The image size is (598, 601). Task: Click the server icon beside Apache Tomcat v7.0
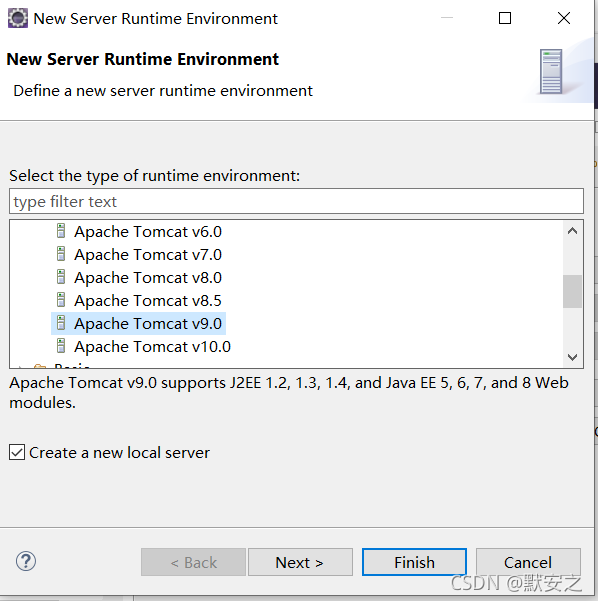[61, 254]
